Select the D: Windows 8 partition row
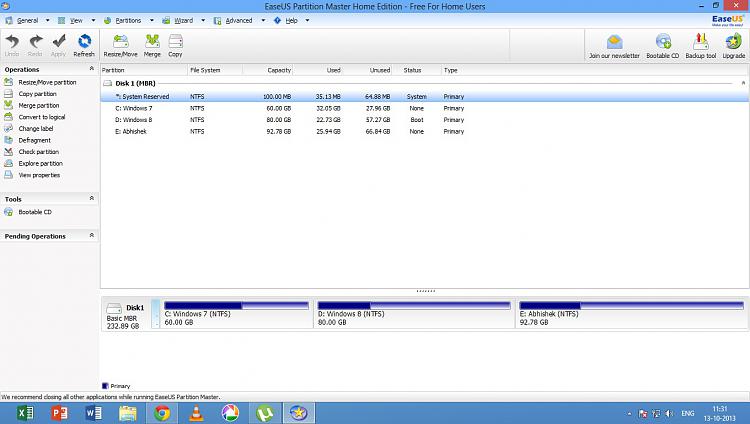The image size is (750, 424). (x=424, y=120)
